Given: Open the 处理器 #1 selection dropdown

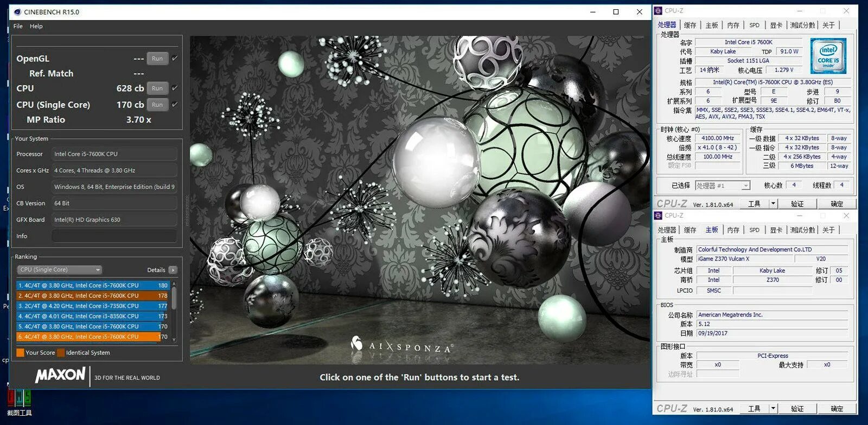Looking at the screenshot, I should [723, 186].
